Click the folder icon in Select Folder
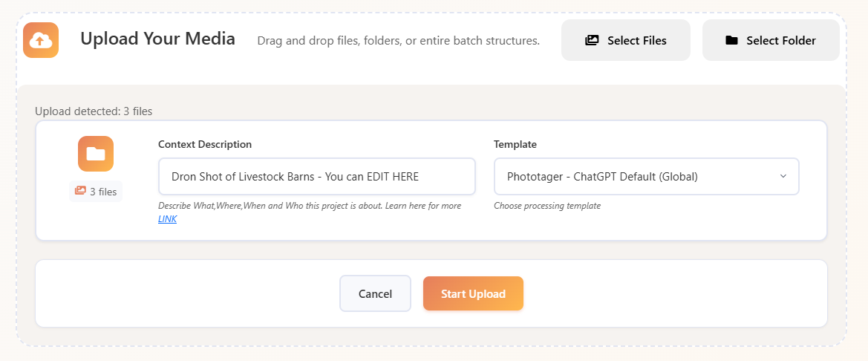868x361 pixels. coord(731,41)
